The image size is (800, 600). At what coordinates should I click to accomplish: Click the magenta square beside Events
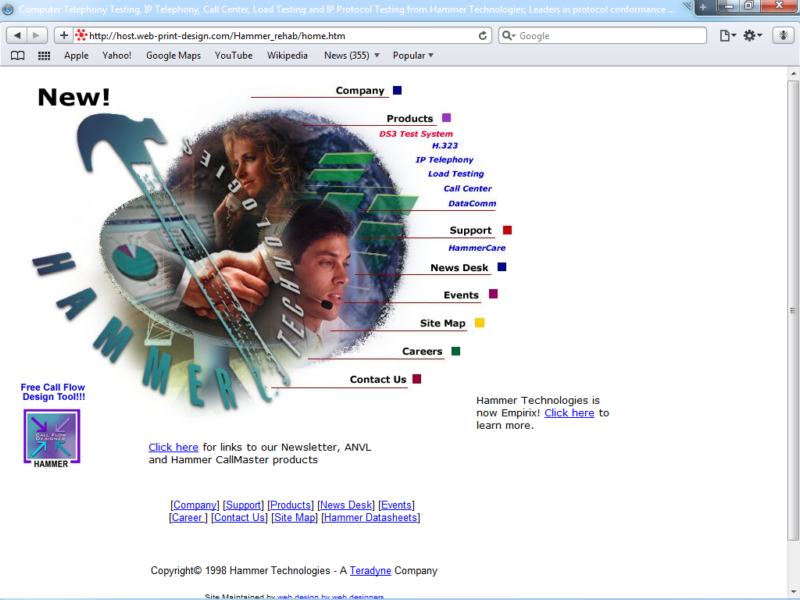point(493,294)
